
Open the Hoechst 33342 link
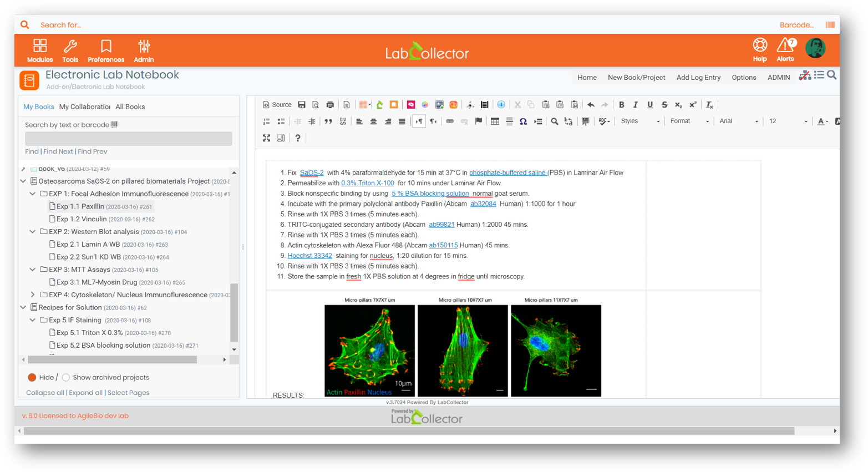(309, 256)
